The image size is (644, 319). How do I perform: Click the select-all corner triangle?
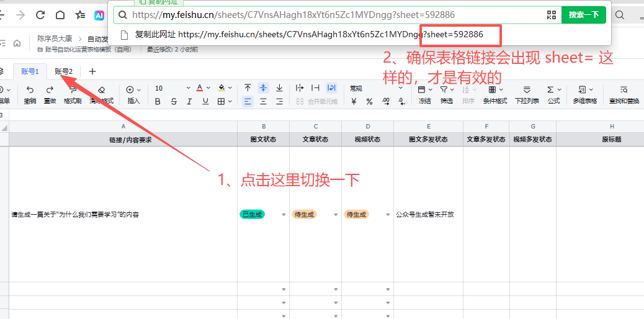click(4, 127)
